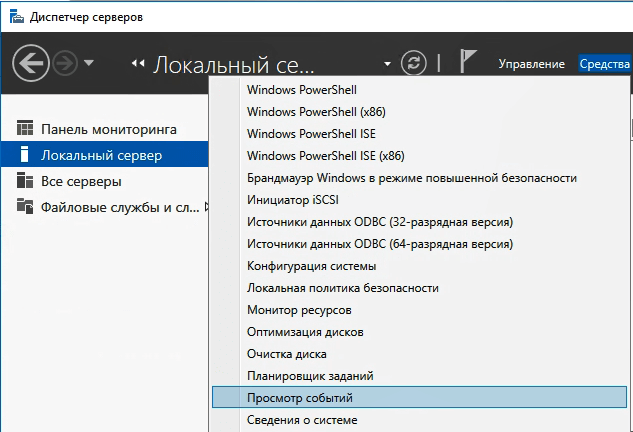The height and width of the screenshot is (432, 633).
Task: Open navigation history dropdown arrow
Action: (x=89, y=63)
